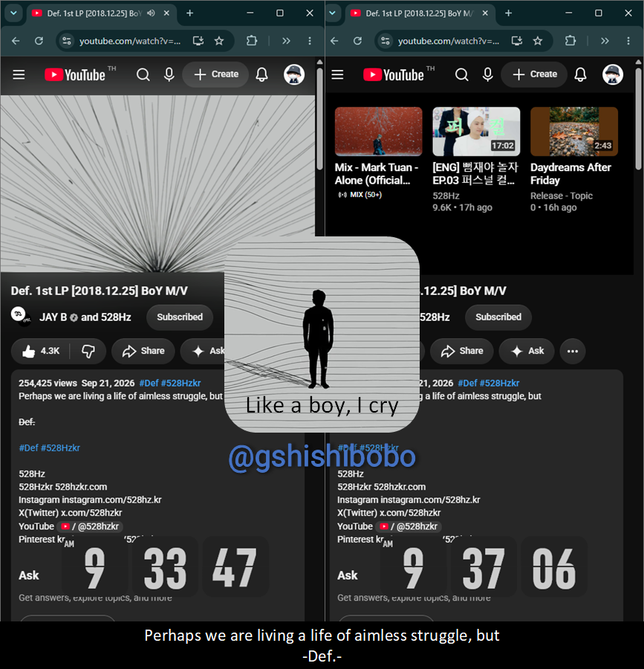The image size is (644, 669).
Task: Open notifications bell in the left window
Action: (x=261, y=74)
